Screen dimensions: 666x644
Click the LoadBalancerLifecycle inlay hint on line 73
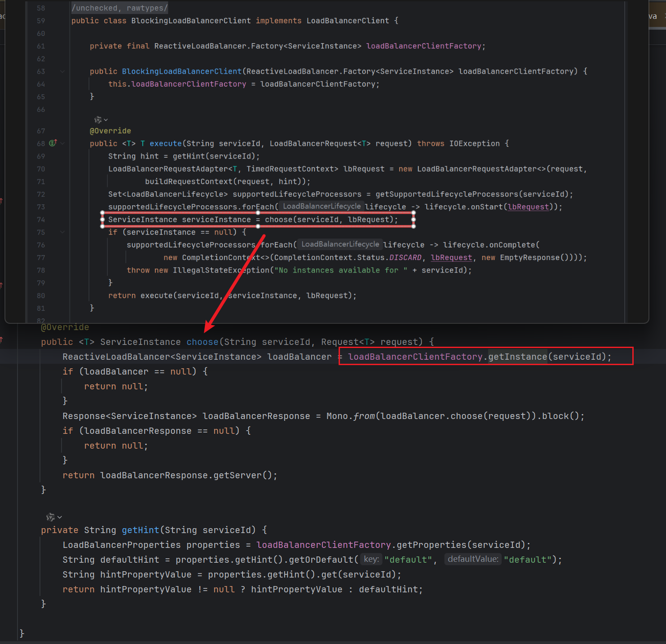(x=322, y=207)
